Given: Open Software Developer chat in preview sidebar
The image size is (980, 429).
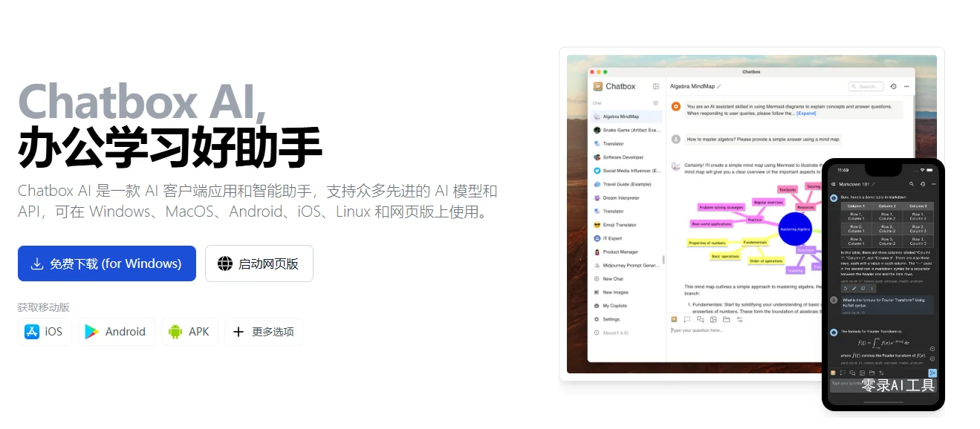Looking at the screenshot, I should (x=626, y=157).
